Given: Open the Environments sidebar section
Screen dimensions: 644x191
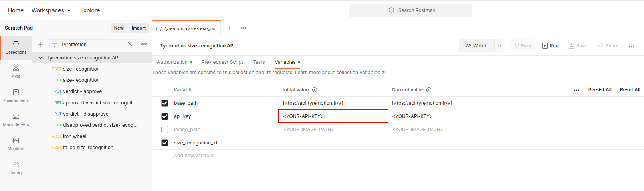Looking at the screenshot, I should click(x=16, y=95).
